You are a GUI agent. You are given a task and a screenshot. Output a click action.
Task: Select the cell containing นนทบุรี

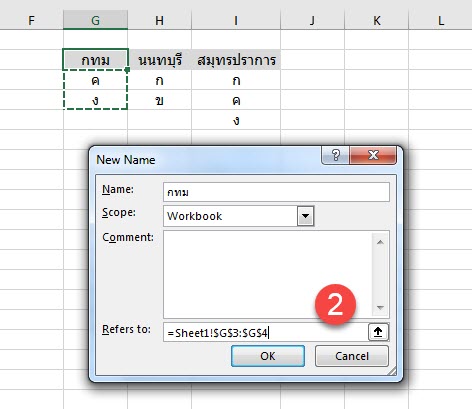160,60
